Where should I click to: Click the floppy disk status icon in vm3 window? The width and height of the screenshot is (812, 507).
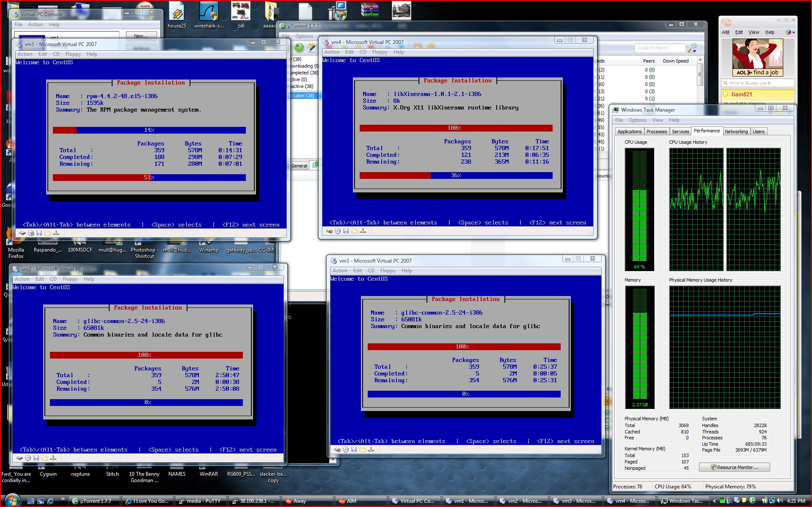(x=354, y=449)
